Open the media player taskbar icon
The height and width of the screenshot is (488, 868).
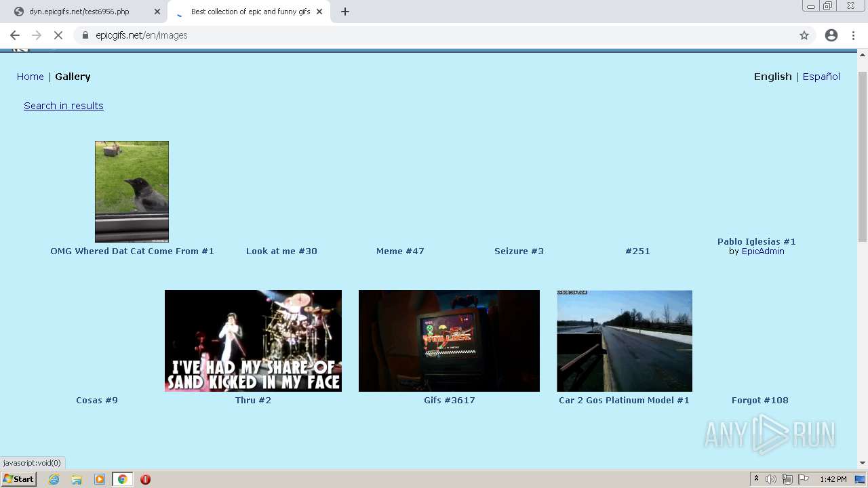[x=100, y=479]
